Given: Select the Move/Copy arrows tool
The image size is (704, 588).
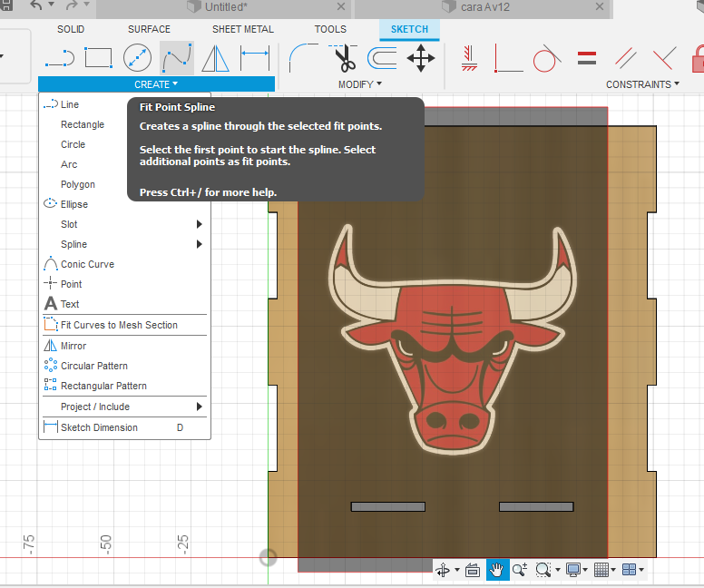Looking at the screenshot, I should click(421, 58).
